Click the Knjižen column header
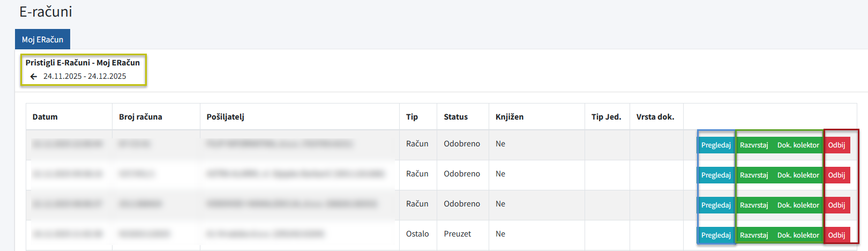 509,117
